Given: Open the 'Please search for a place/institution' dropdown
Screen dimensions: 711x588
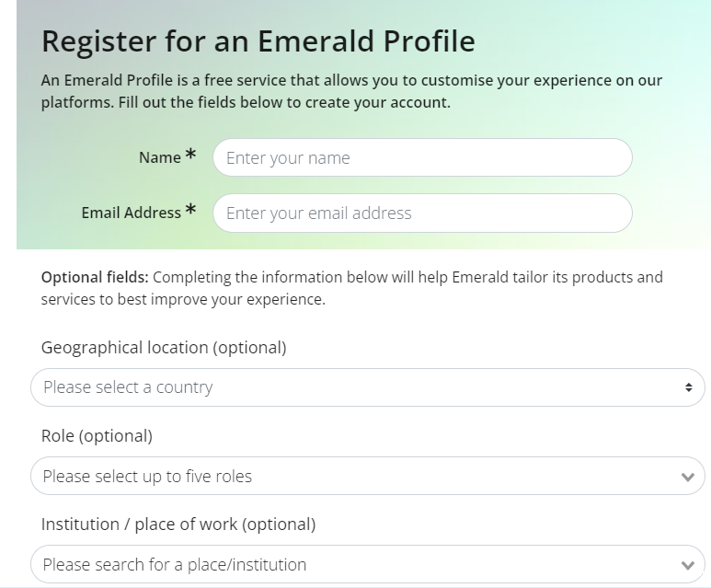Looking at the screenshot, I should point(359,565).
